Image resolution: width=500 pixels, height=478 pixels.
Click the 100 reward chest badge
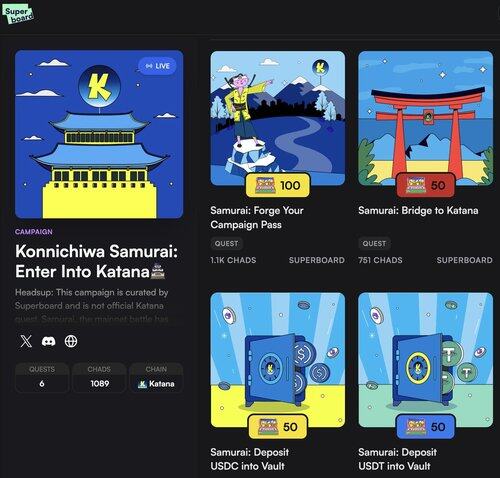(278, 185)
